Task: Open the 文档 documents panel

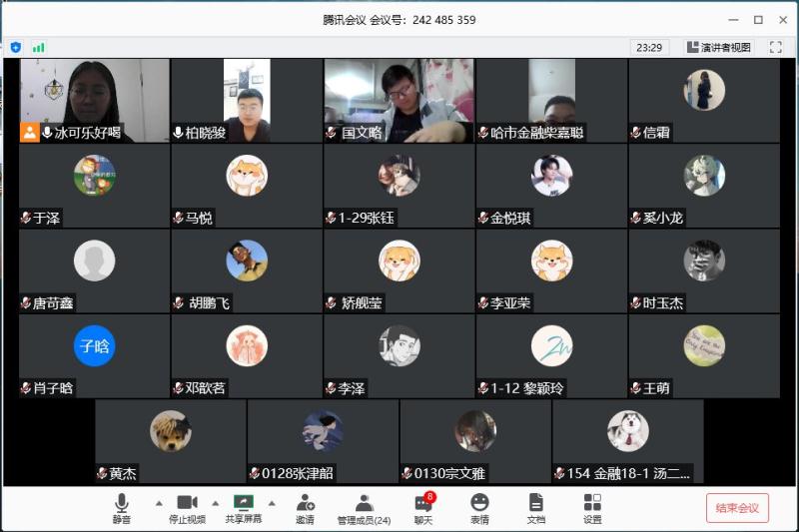Action: [x=536, y=507]
